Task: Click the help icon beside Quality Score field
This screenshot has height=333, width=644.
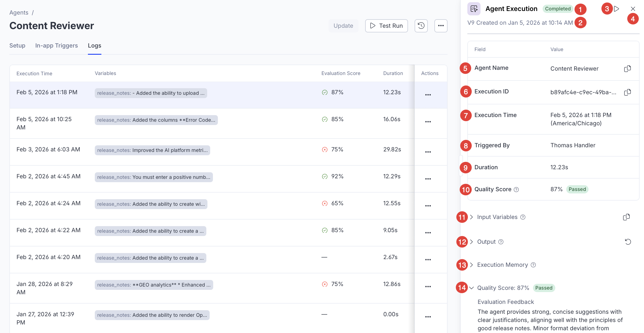Action: point(516,190)
